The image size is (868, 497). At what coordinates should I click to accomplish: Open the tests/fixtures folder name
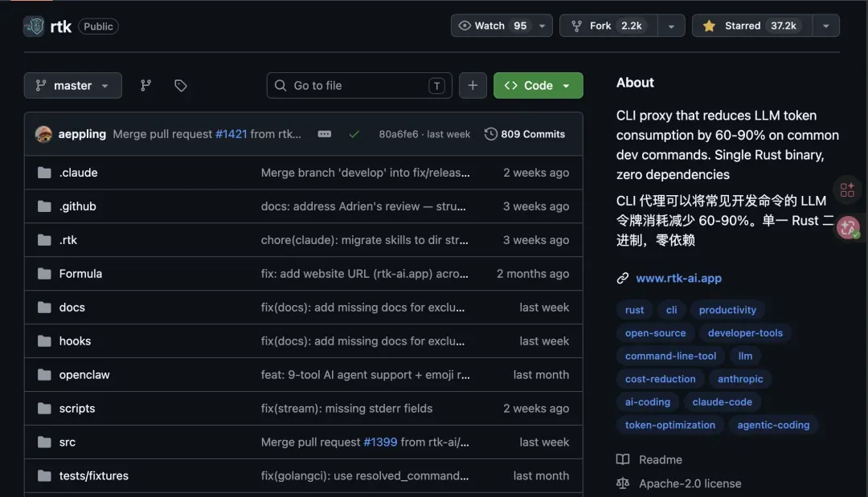click(93, 476)
